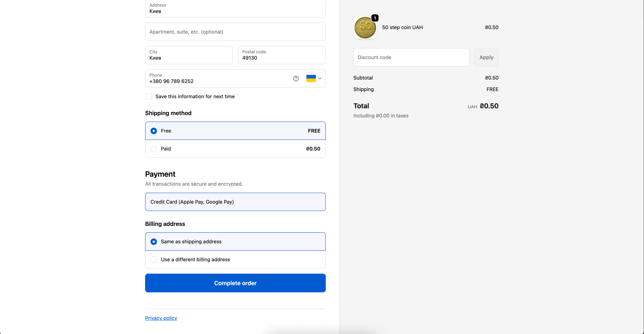Check Save this information for next time

[149, 96]
